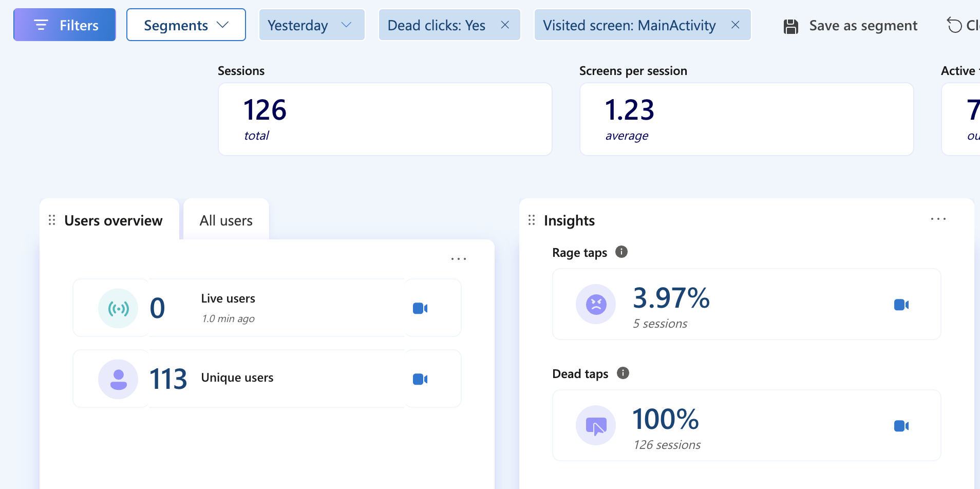This screenshot has width=980, height=489.
Task: Click the Screens per session card
Action: point(746,119)
